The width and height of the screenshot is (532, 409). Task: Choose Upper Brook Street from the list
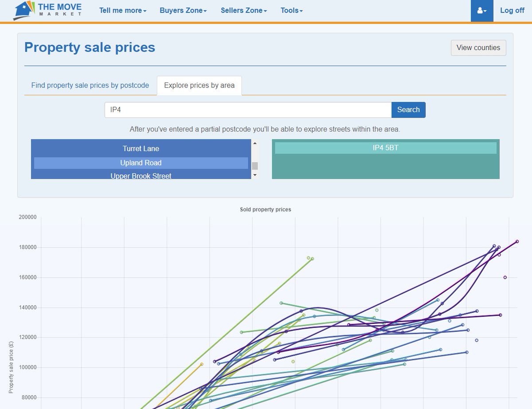coord(141,175)
